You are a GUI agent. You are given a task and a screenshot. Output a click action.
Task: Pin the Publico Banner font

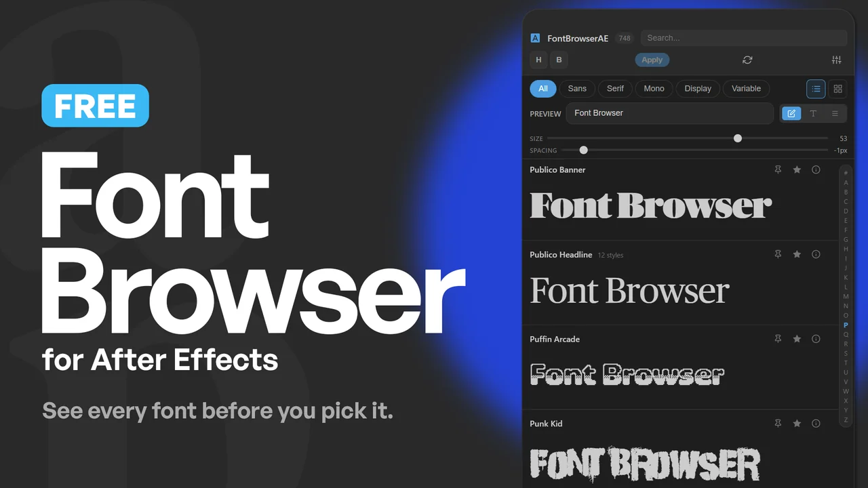[x=778, y=169]
